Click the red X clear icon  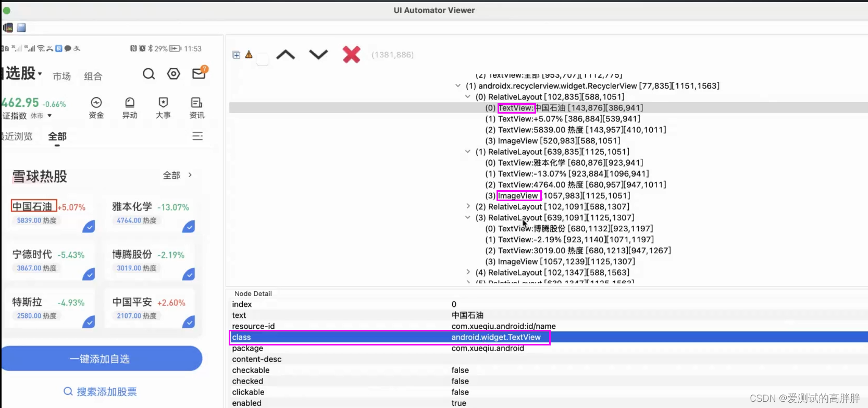[351, 54]
